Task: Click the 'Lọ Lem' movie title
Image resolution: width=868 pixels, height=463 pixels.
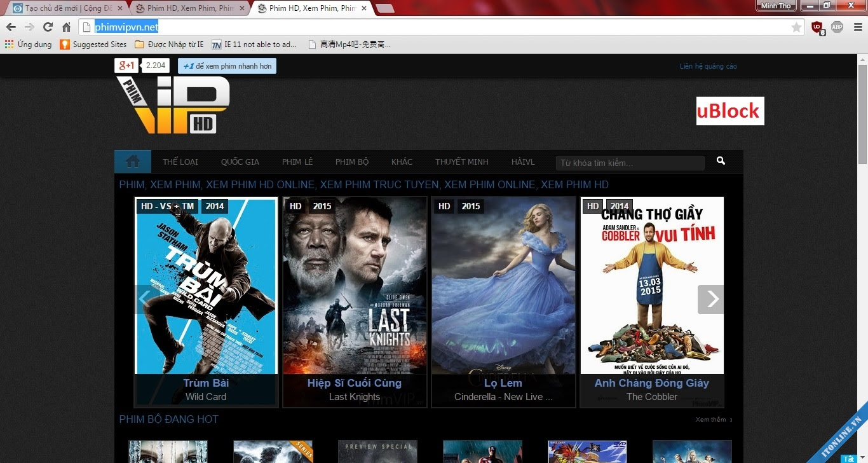Action: pyautogui.click(x=503, y=383)
